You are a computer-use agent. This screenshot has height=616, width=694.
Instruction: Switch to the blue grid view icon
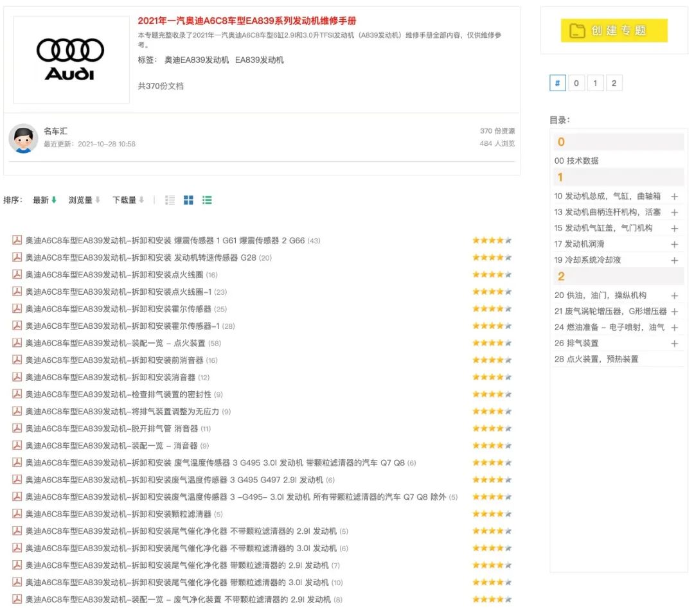[x=188, y=200]
